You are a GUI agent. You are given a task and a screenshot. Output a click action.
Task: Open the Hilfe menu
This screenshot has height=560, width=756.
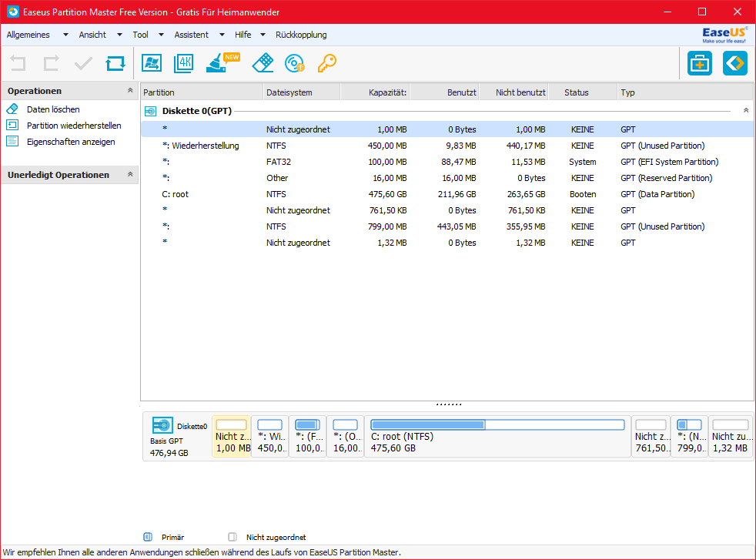pos(243,35)
